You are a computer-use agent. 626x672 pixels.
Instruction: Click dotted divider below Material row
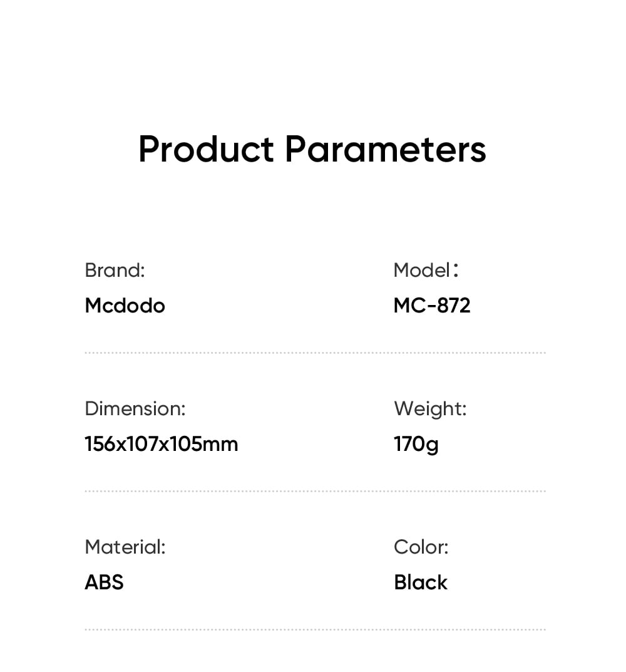point(315,629)
